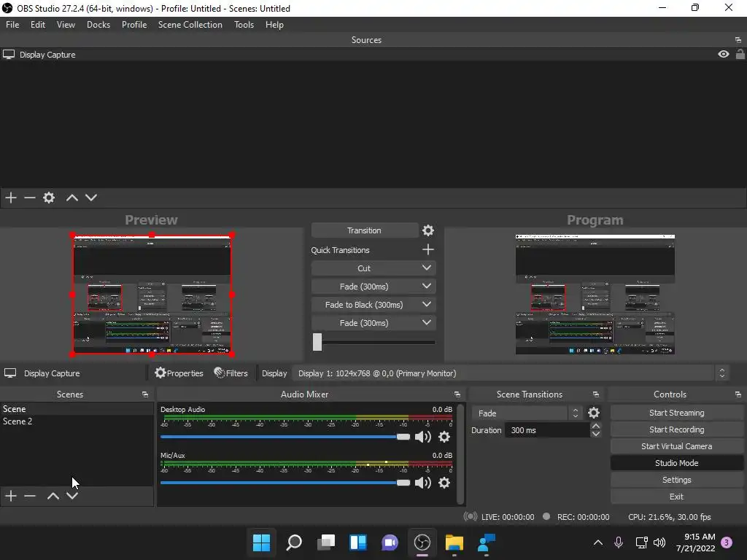The width and height of the screenshot is (747, 560).
Task: Add a new source with the plus icon
Action: [x=11, y=198]
